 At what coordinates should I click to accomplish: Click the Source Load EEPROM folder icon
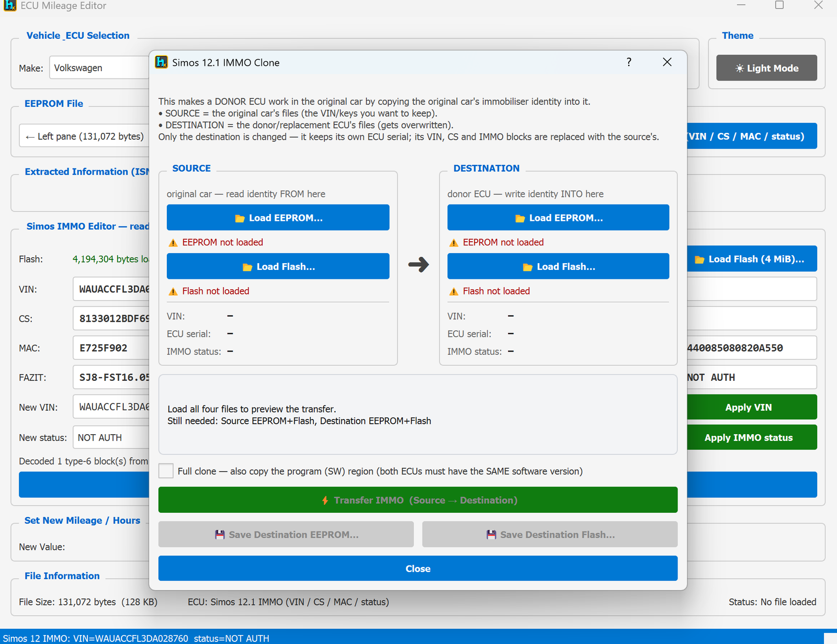tap(240, 219)
